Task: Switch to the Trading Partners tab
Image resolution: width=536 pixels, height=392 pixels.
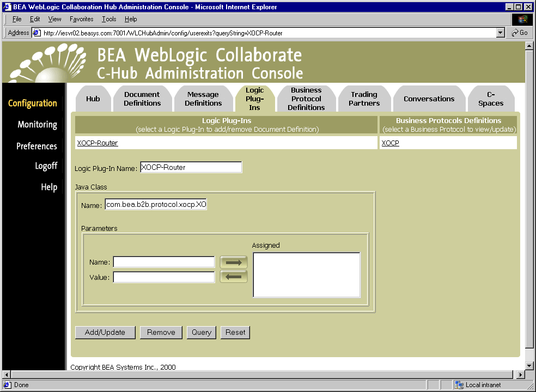Action: click(364, 99)
